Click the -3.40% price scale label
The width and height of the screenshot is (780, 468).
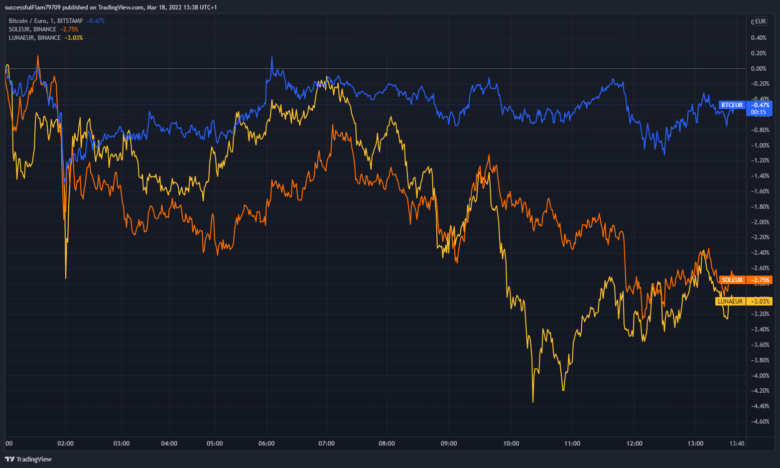click(x=760, y=329)
